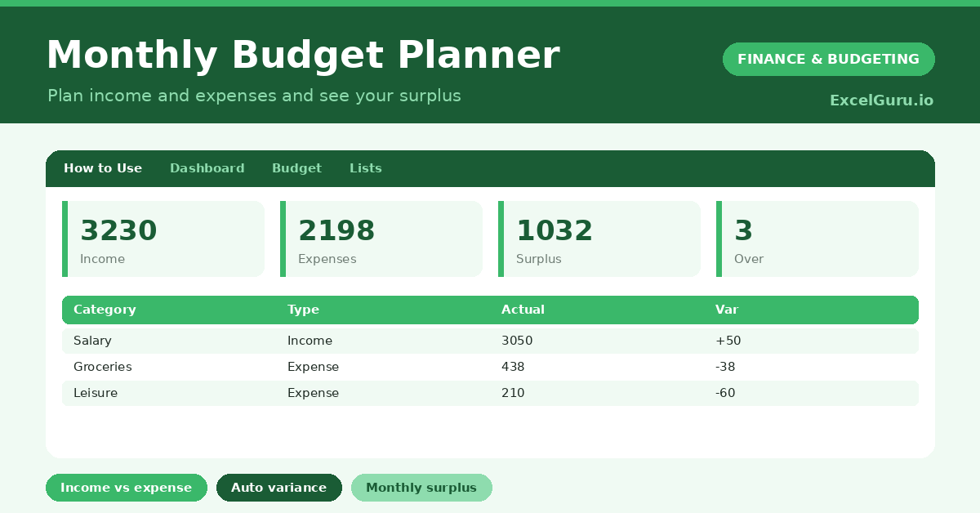The width and height of the screenshot is (980, 513).
Task: Select the Auto variance pill
Action: pos(279,488)
